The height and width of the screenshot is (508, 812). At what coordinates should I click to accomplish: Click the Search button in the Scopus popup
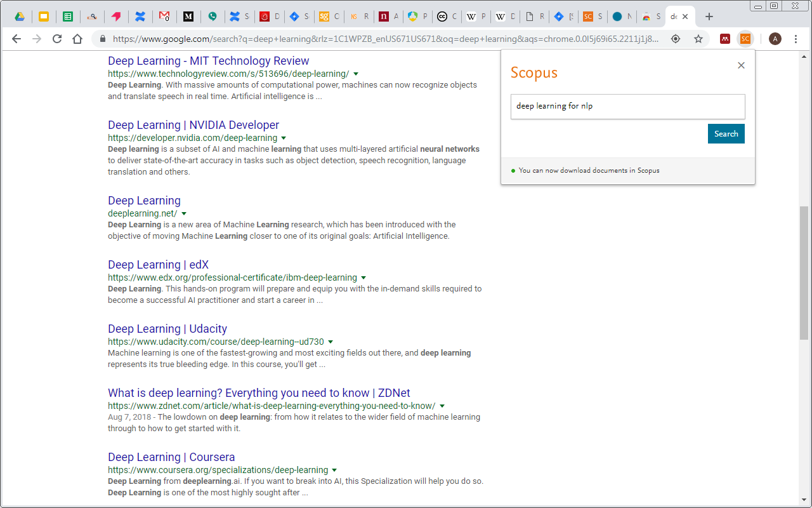point(726,133)
